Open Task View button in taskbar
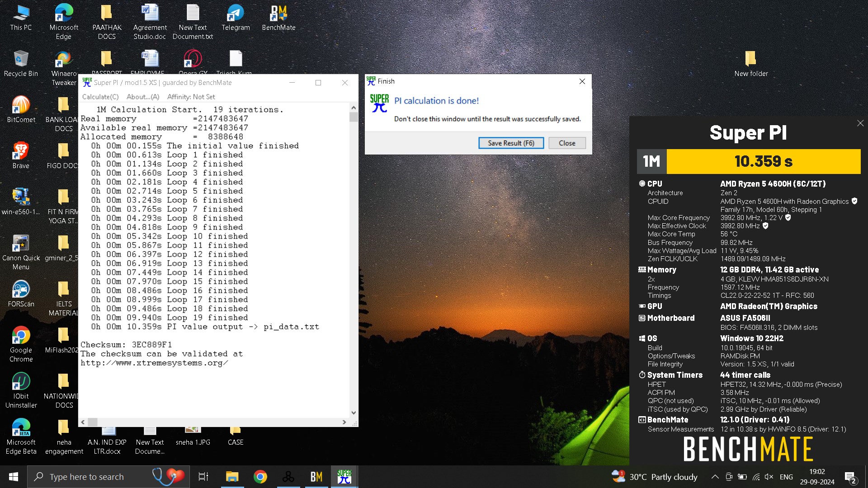 point(203,477)
